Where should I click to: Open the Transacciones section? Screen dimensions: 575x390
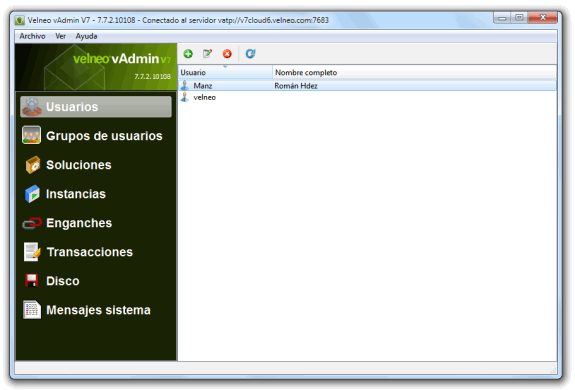pos(89,252)
